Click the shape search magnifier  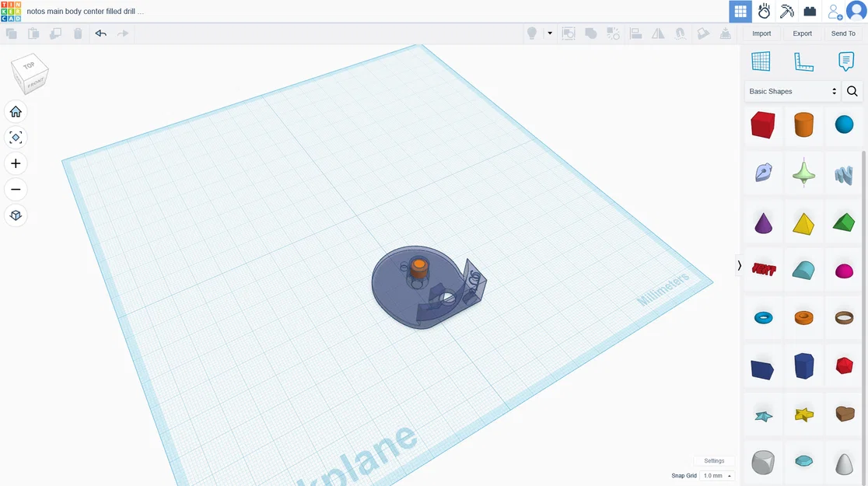pos(852,91)
